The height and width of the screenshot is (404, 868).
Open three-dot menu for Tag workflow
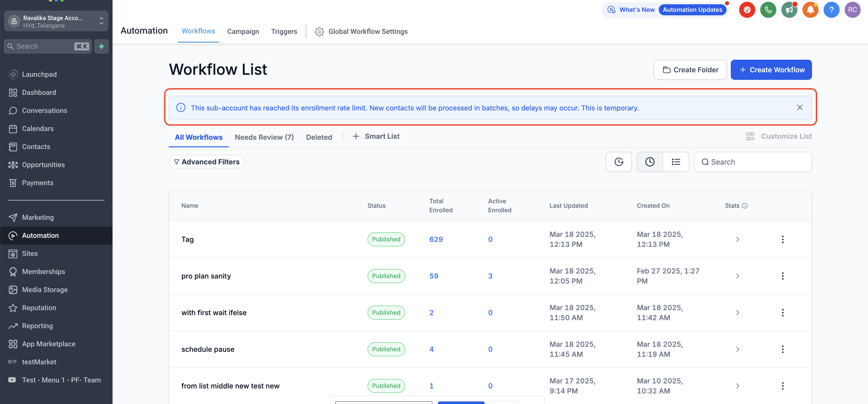click(x=782, y=239)
